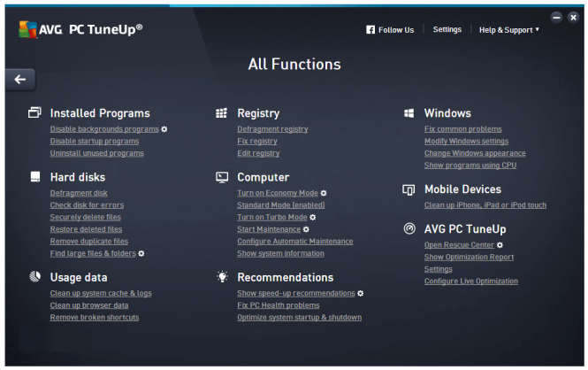
Task: Open Settings in the top menu
Action: click(447, 29)
